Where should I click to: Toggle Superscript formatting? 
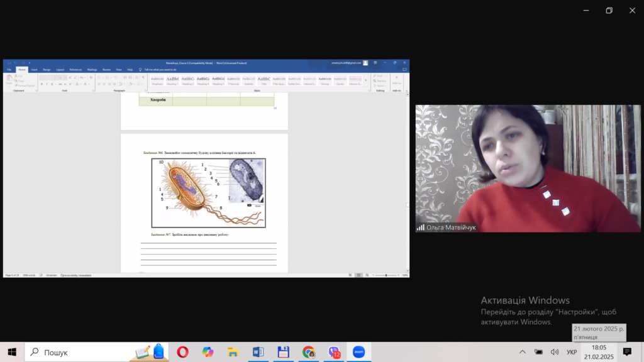click(70, 84)
